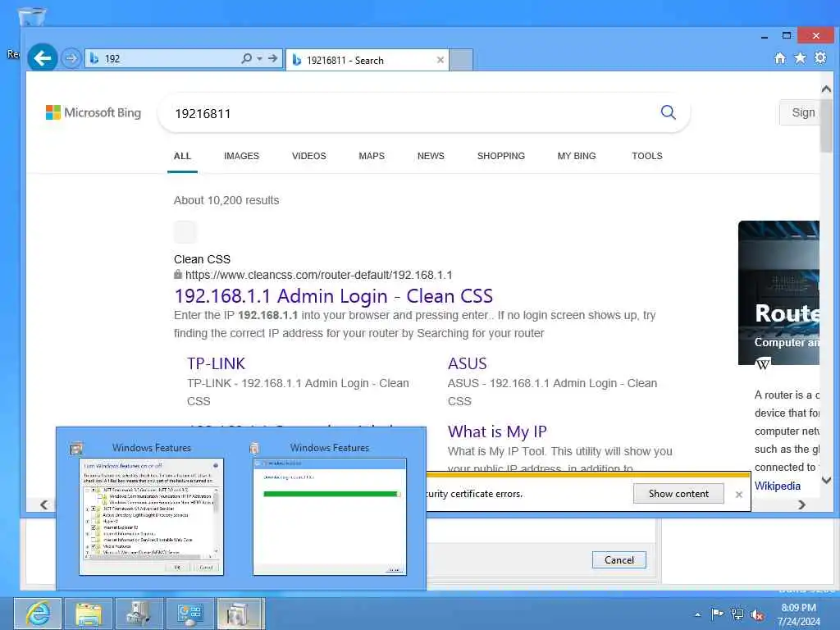Click the search magnifier in address bar
840x630 pixels.
[x=246, y=58]
